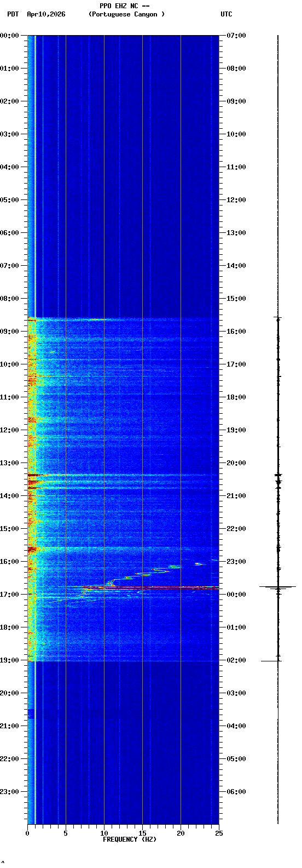Select the frequency axis tick label '20'
The height and width of the screenshot is (868, 302).
point(181,833)
